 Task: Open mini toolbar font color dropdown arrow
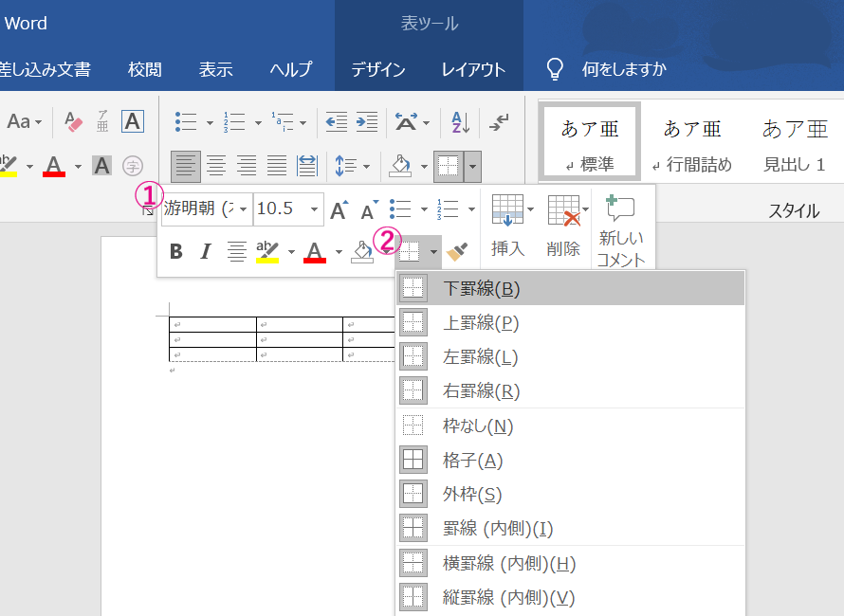pos(339,251)
